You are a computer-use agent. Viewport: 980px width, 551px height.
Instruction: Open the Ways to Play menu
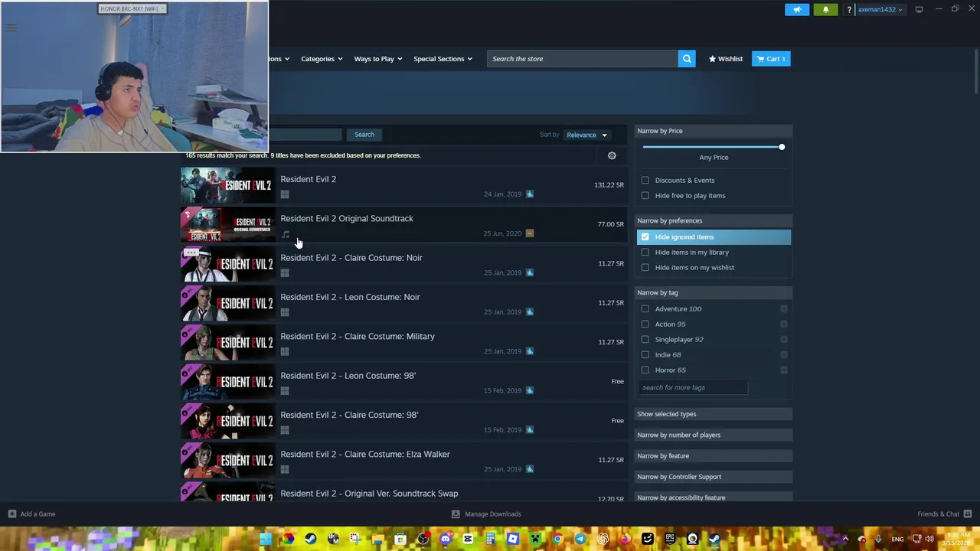pyautogui.click(x=378, y=59)
